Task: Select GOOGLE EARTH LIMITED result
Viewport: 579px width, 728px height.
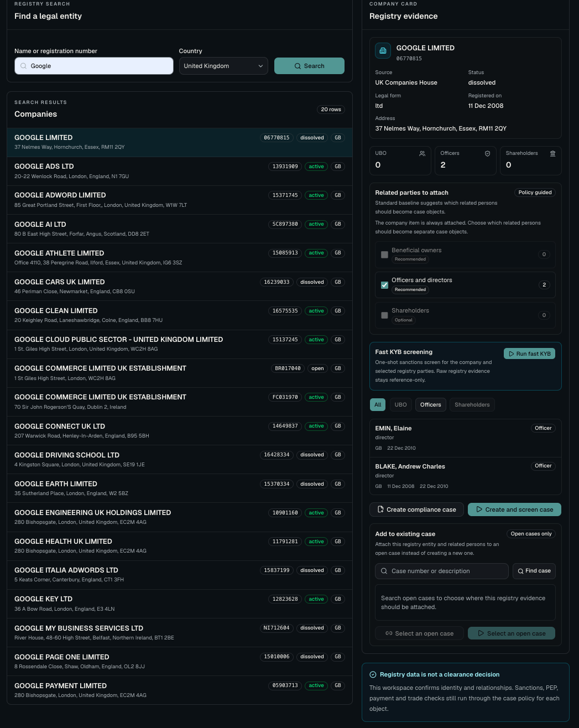Action: point(180,488)
